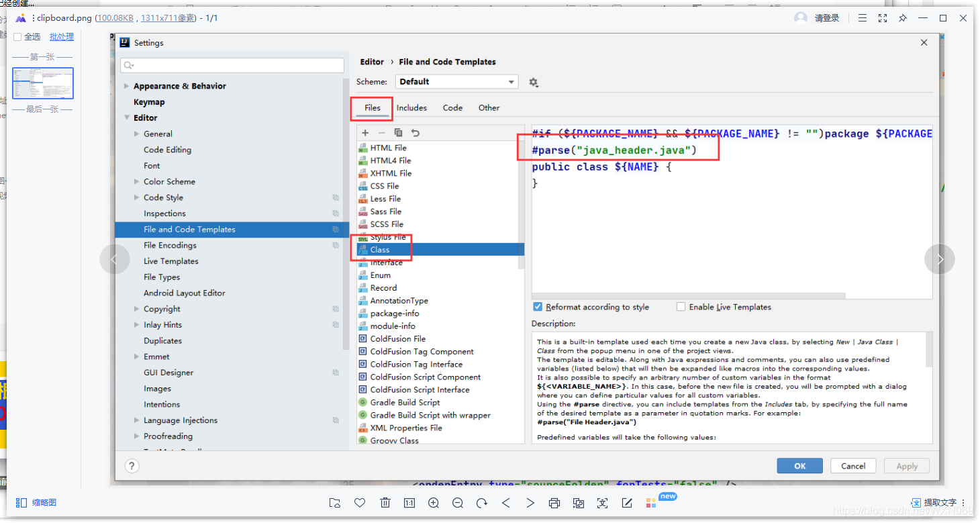Viewport: 980px width, 523px height.
Task: Select ColdFusion File template
Action: pos(398,339)
